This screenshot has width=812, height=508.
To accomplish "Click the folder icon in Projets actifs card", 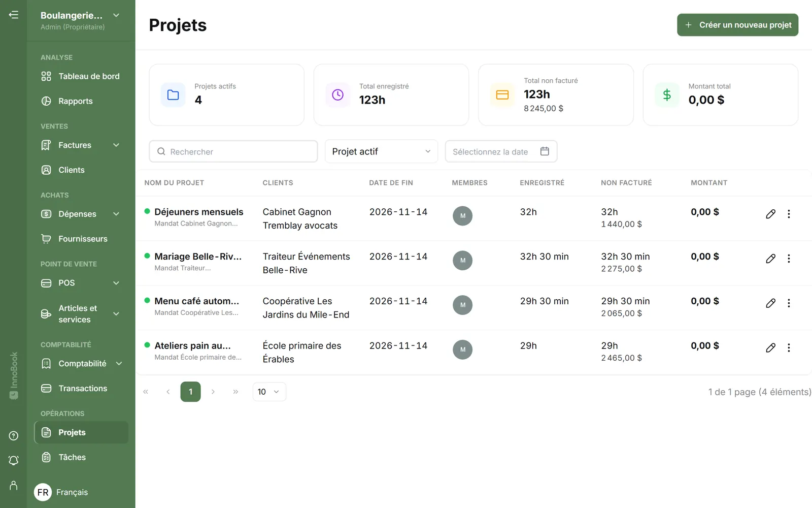I will click(173, 95).
